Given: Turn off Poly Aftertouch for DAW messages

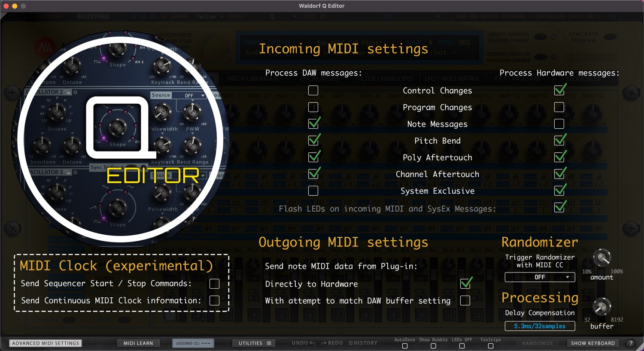Looking at the screenshot, I should pos(313,157).
